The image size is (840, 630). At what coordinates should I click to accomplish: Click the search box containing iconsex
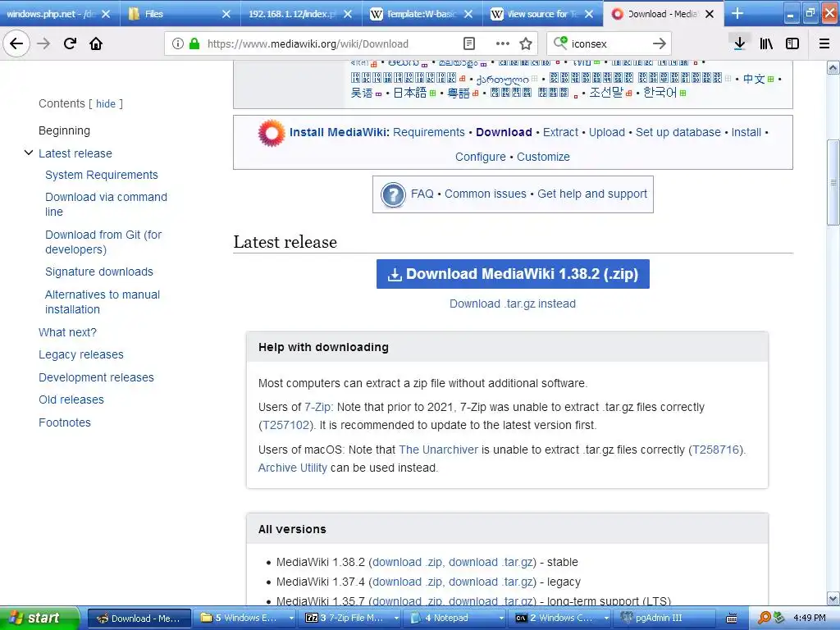pos(609,44)
